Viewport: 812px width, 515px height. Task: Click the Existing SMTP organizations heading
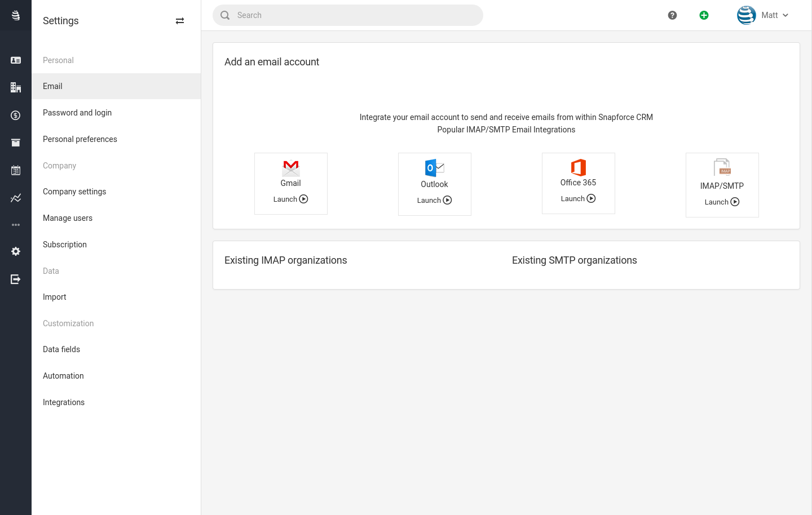coord(575,260)
